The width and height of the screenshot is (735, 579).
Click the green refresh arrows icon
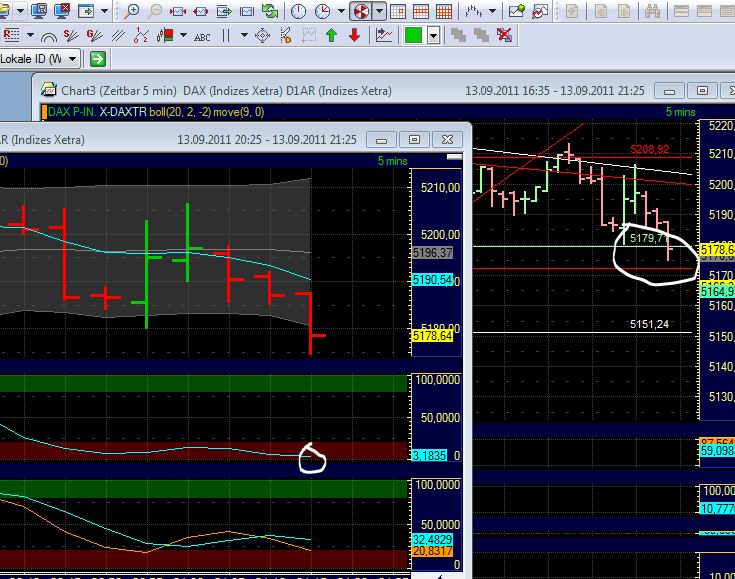270,11
